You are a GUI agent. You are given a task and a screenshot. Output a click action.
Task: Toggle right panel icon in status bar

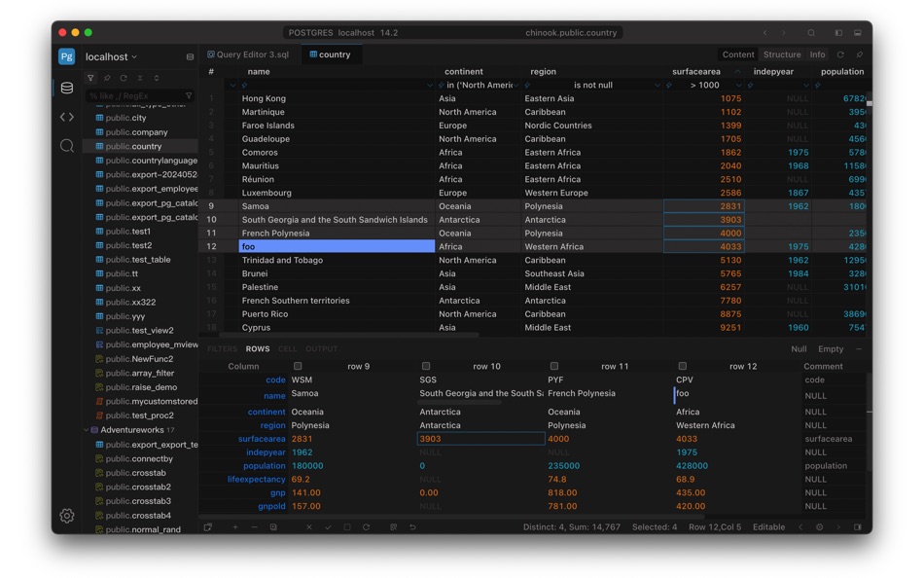click(858, 526)
